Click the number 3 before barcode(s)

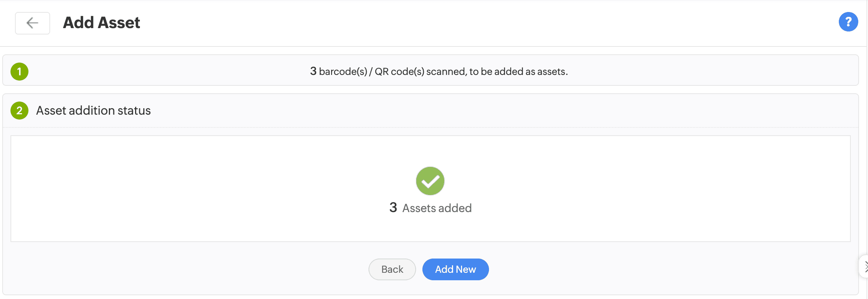coord(313,71)
